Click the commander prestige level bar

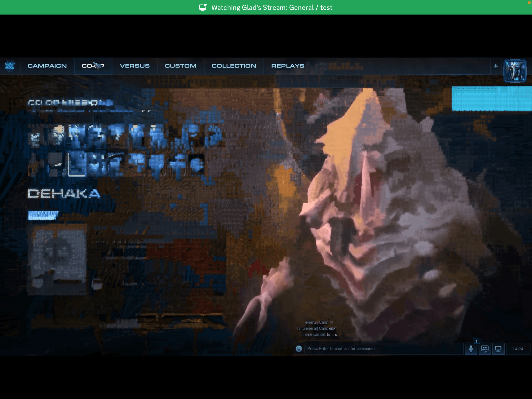coord(44,214)
